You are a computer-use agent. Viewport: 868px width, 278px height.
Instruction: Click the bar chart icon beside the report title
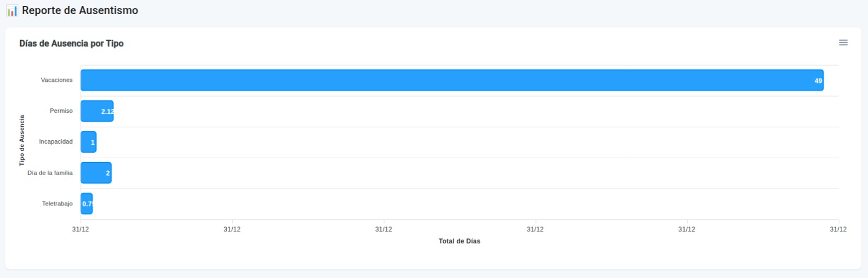point(12,11)
